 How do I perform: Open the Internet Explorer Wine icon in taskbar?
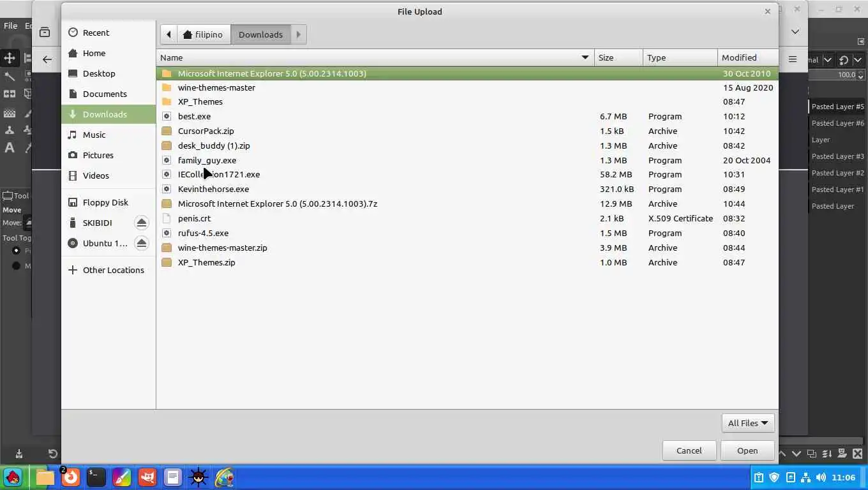[x=224, y=477]
